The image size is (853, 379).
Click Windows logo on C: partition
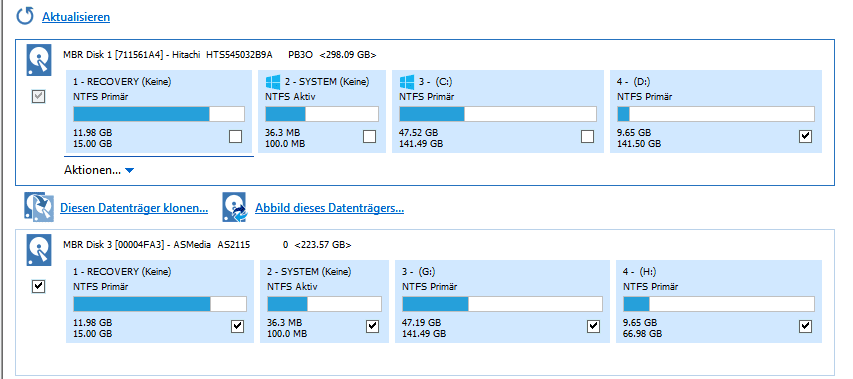406,82
